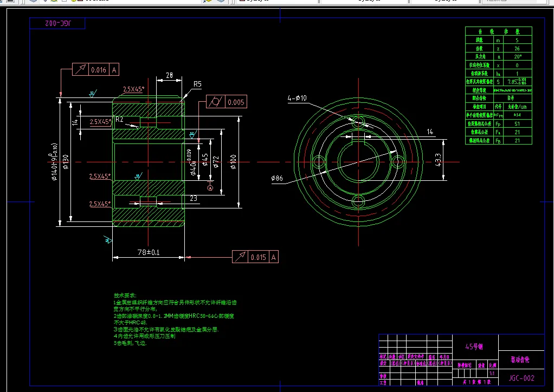The height and width of the screenshot is (392, 554).
Task: Select the ø86 bolt circle dimension
Action: point(276,178)
